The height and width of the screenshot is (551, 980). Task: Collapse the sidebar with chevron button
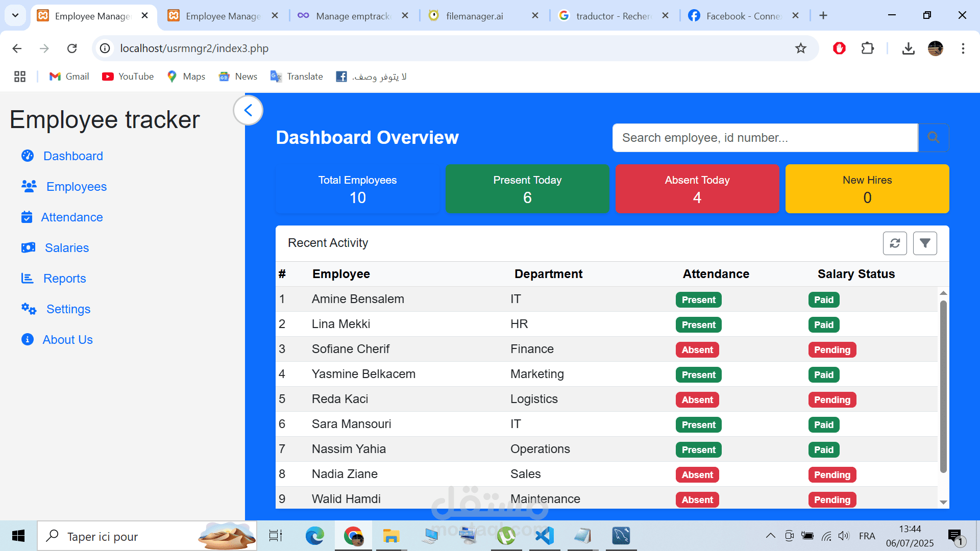(248, 110)
